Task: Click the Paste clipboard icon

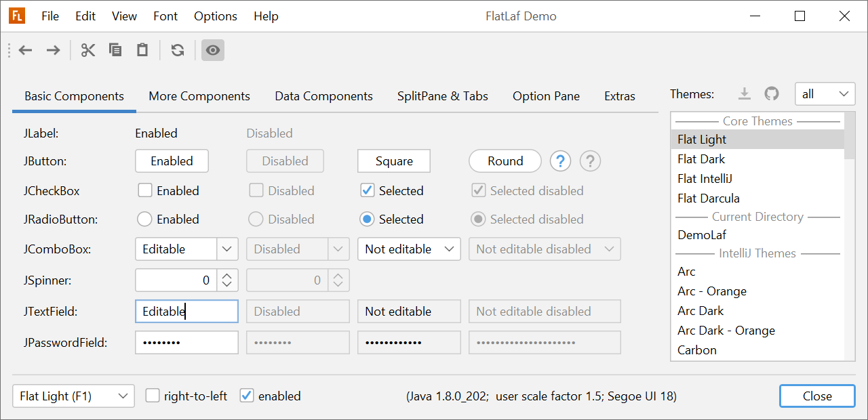Action: coord(142,50)
